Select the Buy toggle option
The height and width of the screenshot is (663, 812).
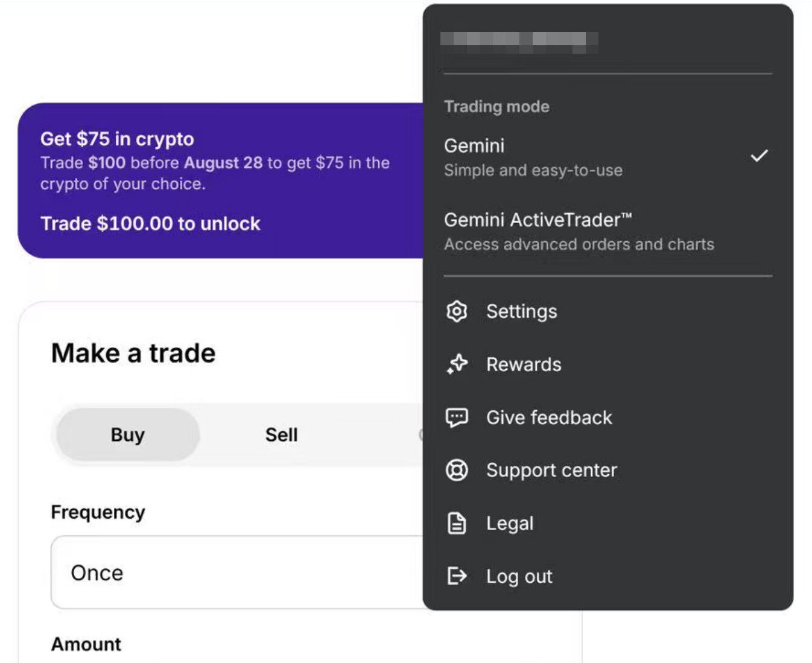click(x=128, y=434)
